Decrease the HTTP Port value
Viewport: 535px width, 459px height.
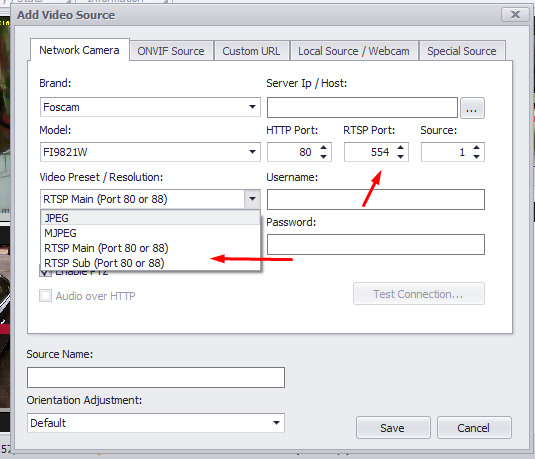pos(323,156)
